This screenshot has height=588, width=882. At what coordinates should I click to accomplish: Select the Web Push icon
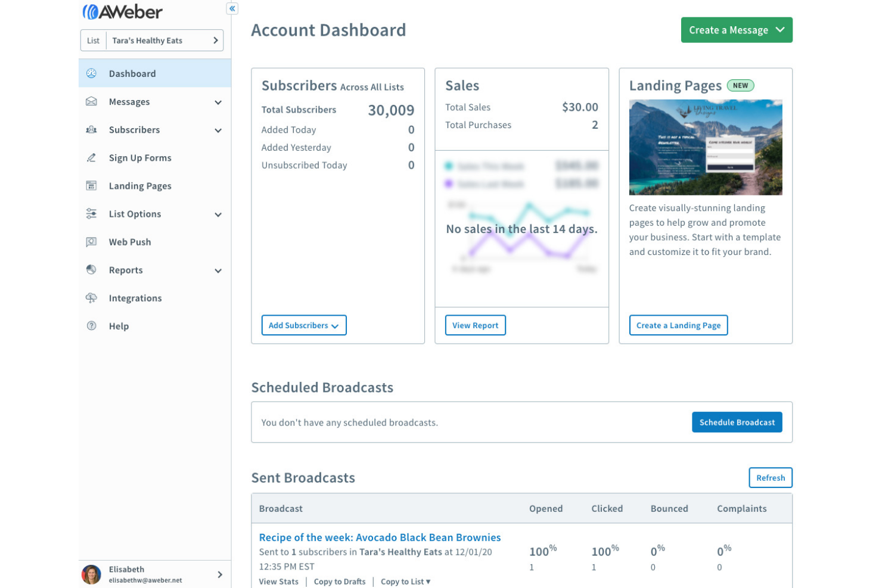(91, 241)
